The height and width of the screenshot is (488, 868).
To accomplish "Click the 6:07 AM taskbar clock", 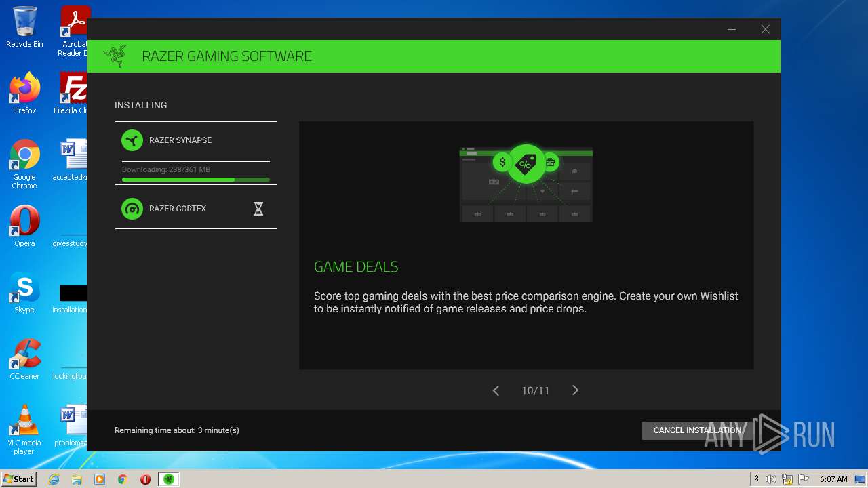I will coord(833,479).
